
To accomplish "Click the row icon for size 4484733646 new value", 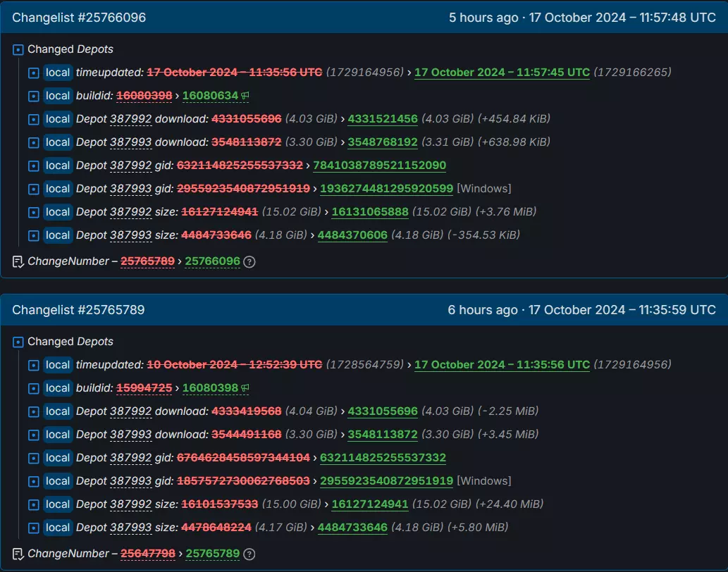I will point(33,528).
